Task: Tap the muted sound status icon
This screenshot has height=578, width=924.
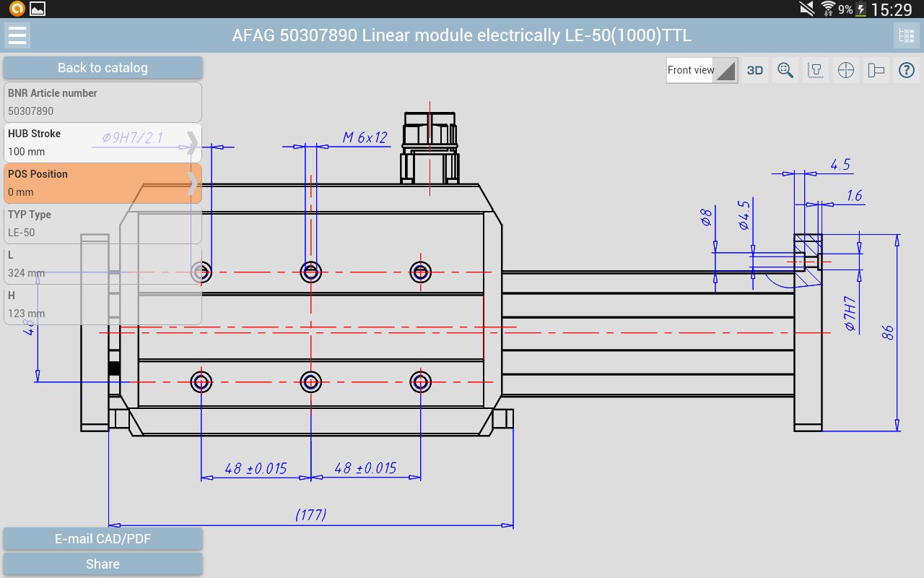Action: point(807,9)
